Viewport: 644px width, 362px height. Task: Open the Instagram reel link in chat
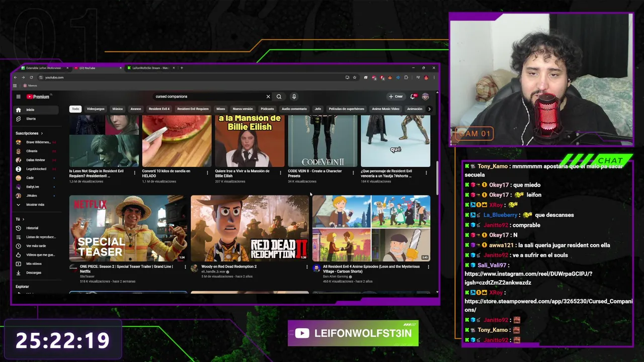tap(528, 278)
